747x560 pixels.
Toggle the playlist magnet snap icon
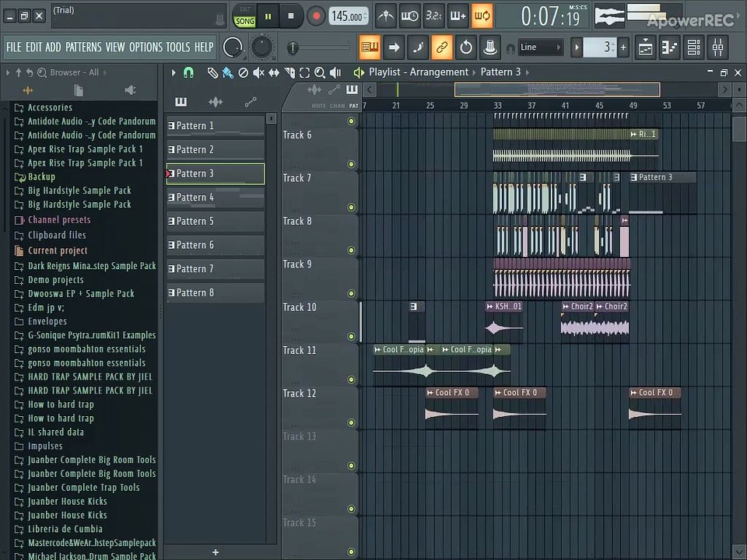[x=188, y=73]
